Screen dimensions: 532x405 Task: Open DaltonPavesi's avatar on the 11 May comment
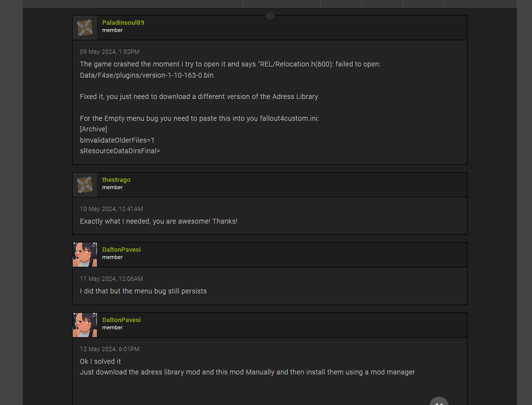point(85,255)
